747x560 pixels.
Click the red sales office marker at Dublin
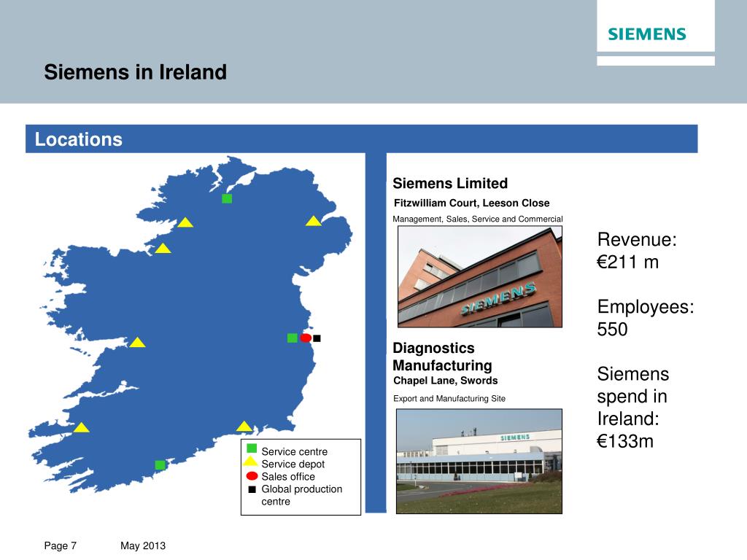306,338
